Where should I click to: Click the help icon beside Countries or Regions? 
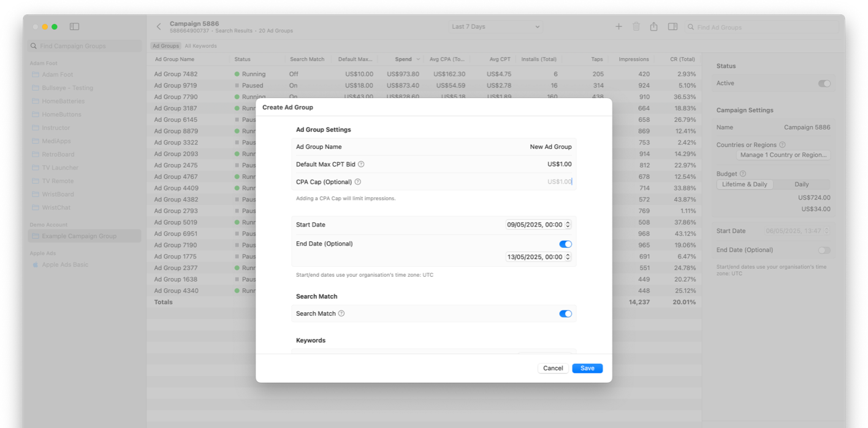pos(782,145)
